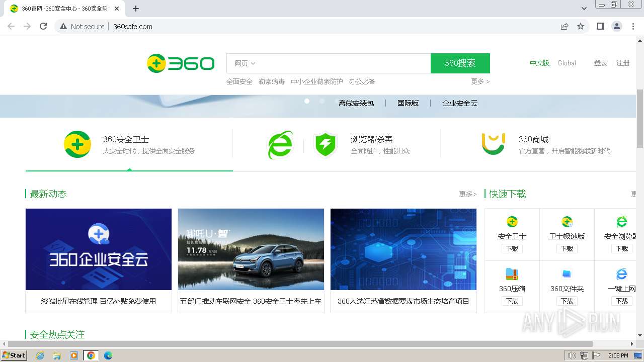Select the second banner carousel dot
This screenshot has height=362, width=644.
(322, 101)
